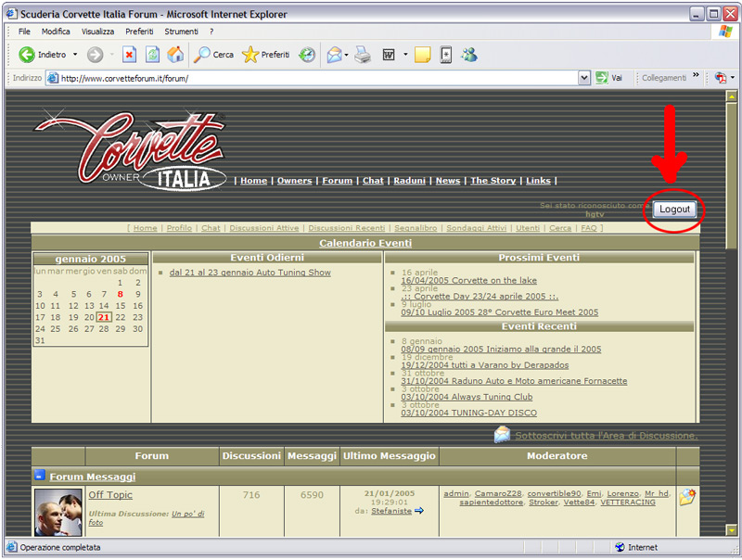Open Segnalibro bookmarks link
The image size is (742, 560).
(x=416, y=228)
